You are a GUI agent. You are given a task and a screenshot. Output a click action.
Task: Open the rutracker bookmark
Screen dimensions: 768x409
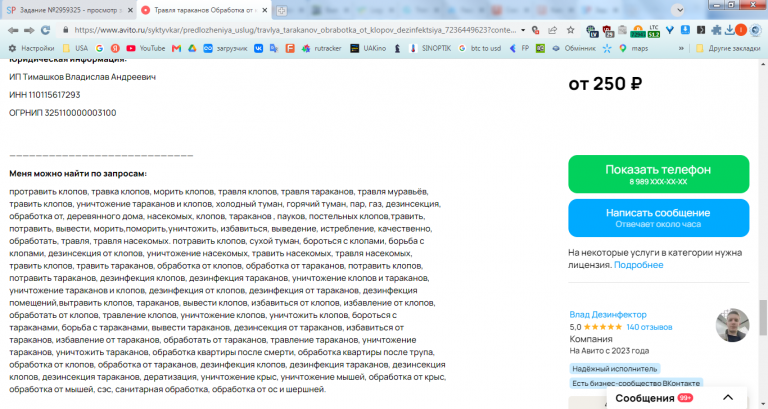click(321, 48)
